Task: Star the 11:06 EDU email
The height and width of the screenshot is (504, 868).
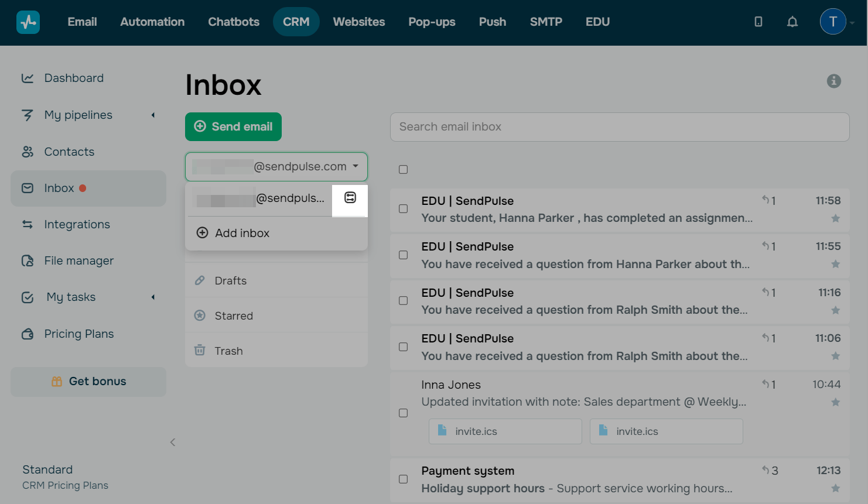Action: tap(836, 356)
